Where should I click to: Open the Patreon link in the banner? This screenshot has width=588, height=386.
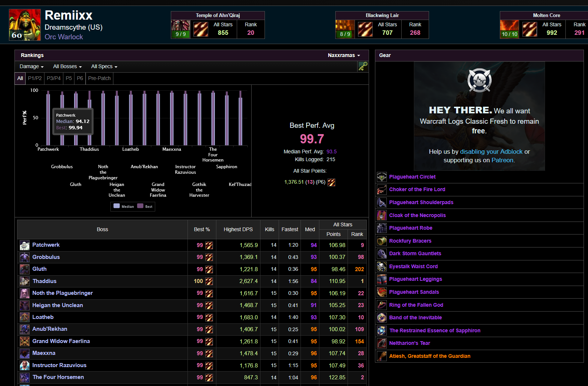click(502, 160)
